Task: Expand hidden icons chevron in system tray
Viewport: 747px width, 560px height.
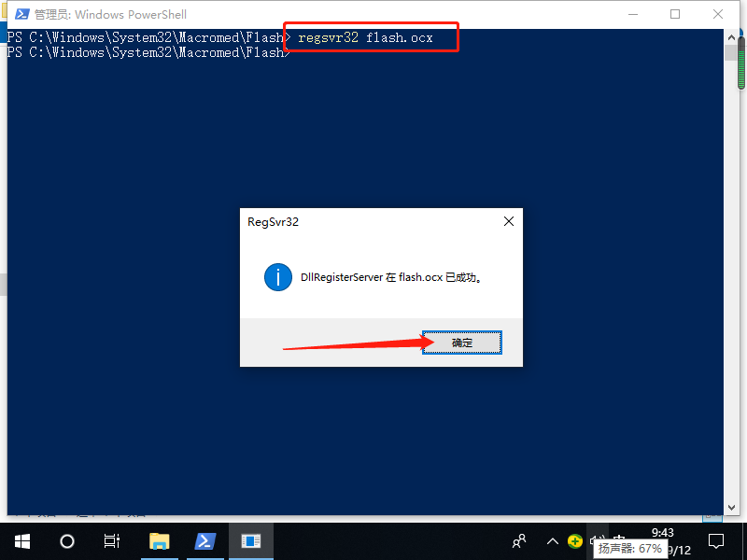Action: (x=553, y=541)
